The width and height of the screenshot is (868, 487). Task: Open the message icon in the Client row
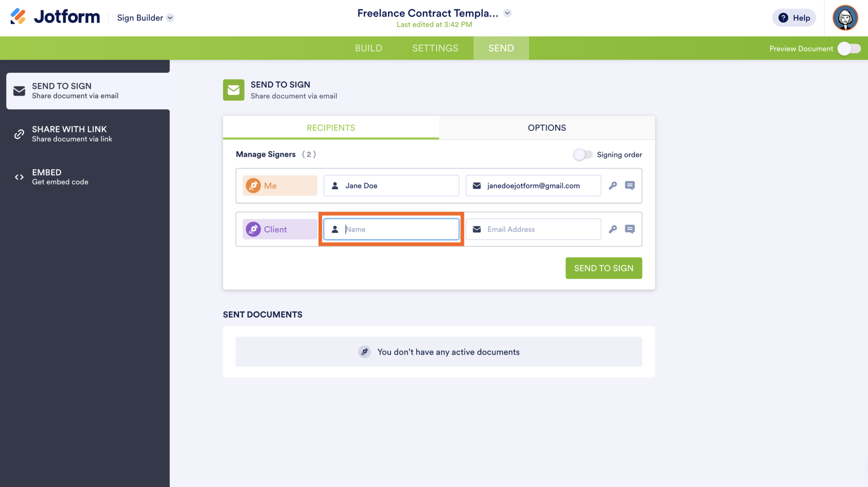(630, 229)
